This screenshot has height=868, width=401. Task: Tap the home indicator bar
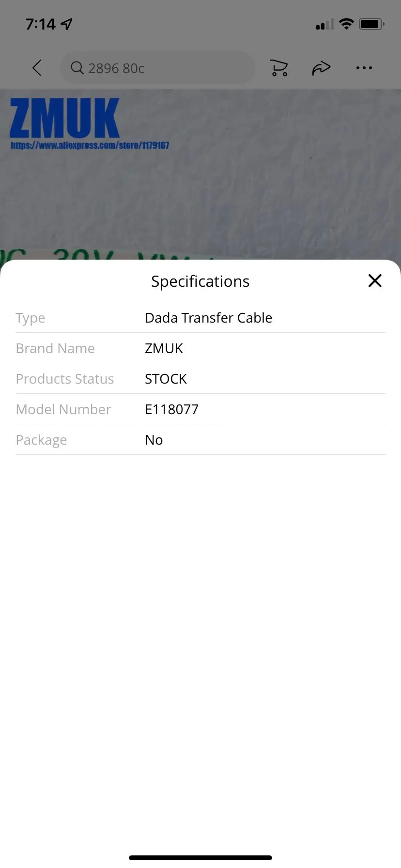pyautogui.click(x=200, y=857)
